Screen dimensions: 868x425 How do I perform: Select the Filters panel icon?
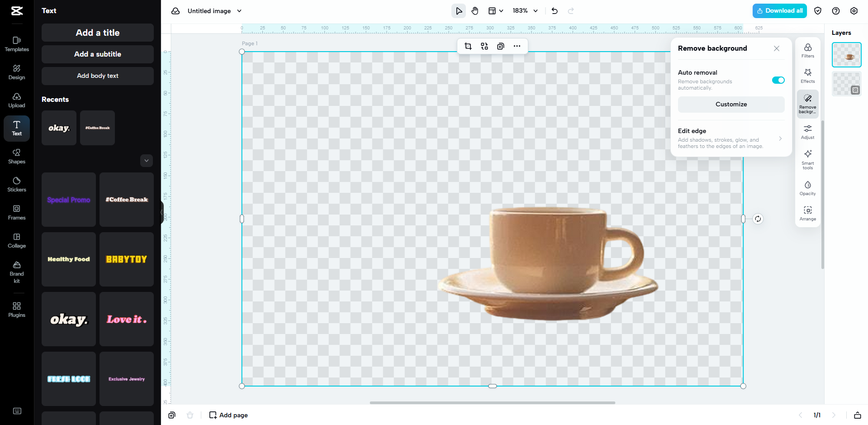pos(807,50)
